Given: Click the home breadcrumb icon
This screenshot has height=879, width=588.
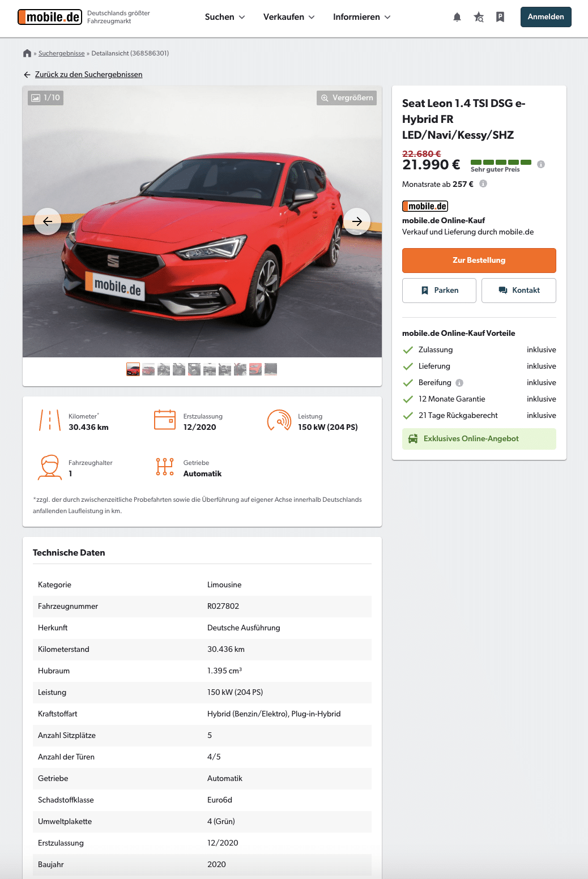Looking at the screenshot, I should pyautogui.click(x=27, y=53).
